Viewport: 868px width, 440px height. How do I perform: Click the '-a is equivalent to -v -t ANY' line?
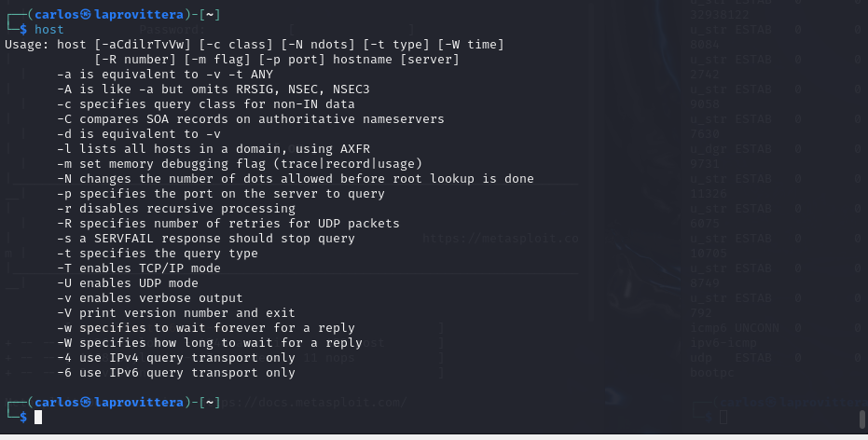coord(165,75)
